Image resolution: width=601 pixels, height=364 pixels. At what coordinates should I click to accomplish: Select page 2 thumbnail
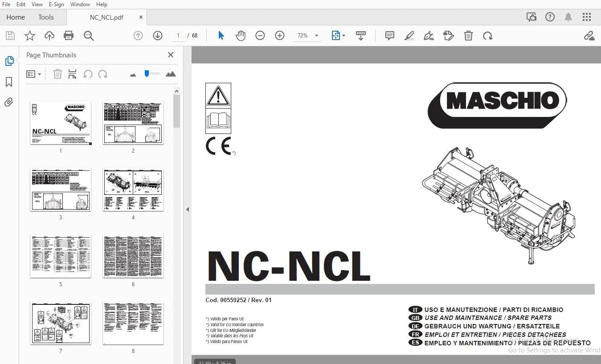pos(133,123)
